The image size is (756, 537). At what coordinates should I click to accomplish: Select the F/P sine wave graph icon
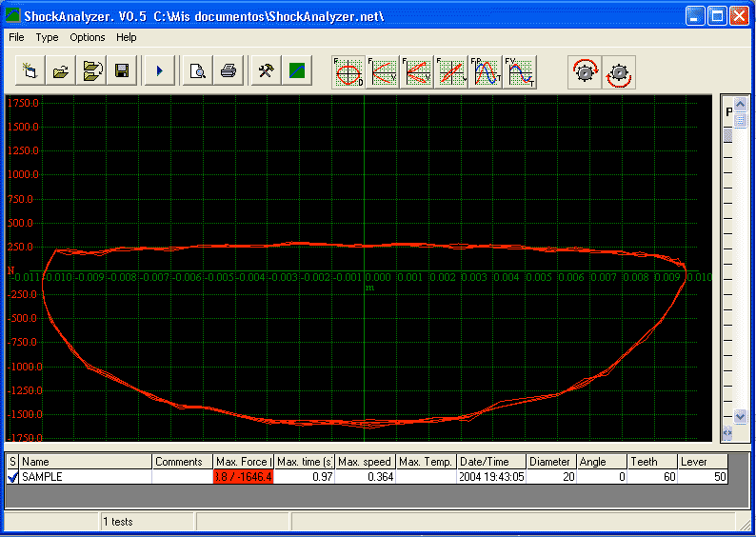487,72
